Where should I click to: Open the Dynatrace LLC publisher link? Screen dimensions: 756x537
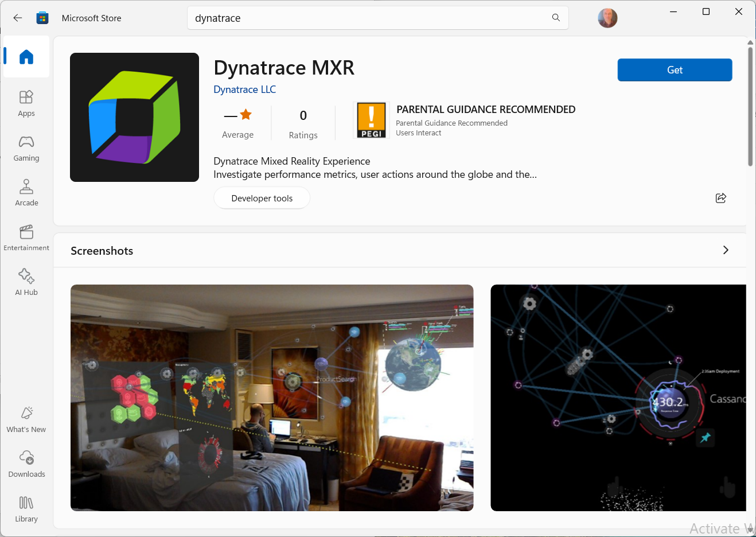pyautogui.click(x=244, y=89)
